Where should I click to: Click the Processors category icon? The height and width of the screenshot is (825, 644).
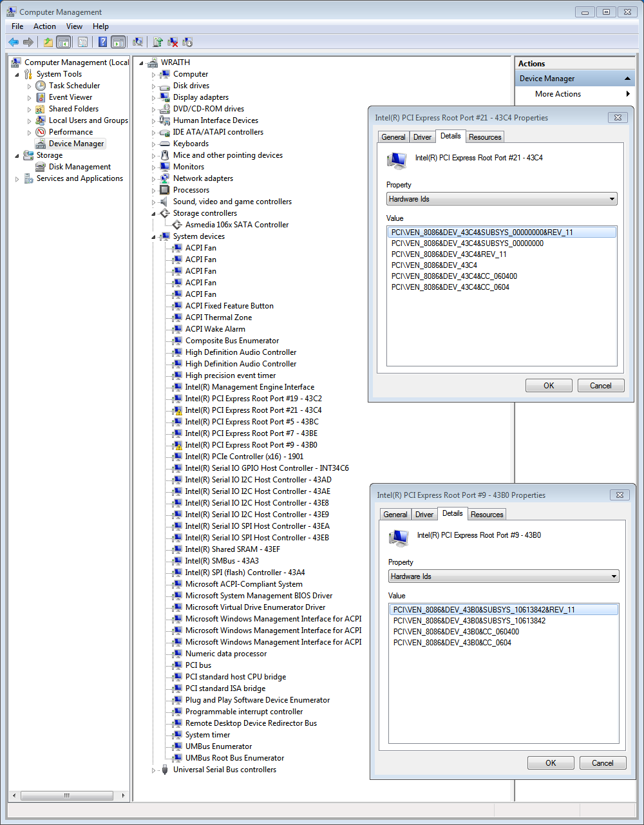[165, 190]
